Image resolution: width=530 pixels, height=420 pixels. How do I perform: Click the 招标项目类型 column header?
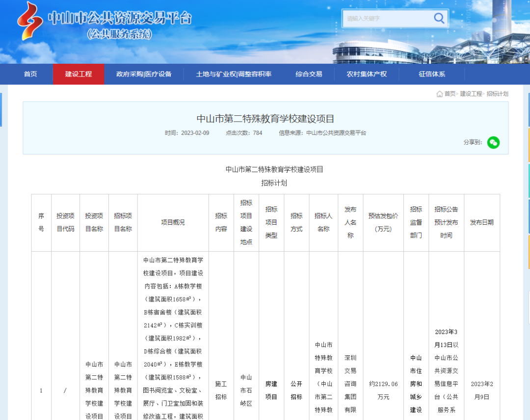coord(271,222)
